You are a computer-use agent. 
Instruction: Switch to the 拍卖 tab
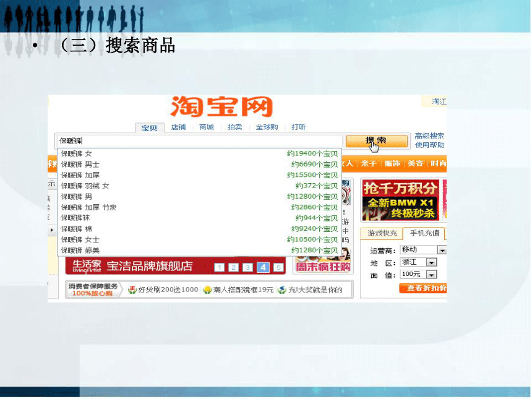pos(235,127)
